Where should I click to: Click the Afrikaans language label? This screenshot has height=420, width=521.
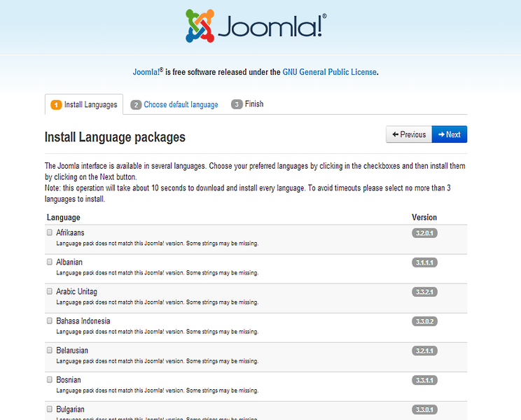click(x=70, y=232)
